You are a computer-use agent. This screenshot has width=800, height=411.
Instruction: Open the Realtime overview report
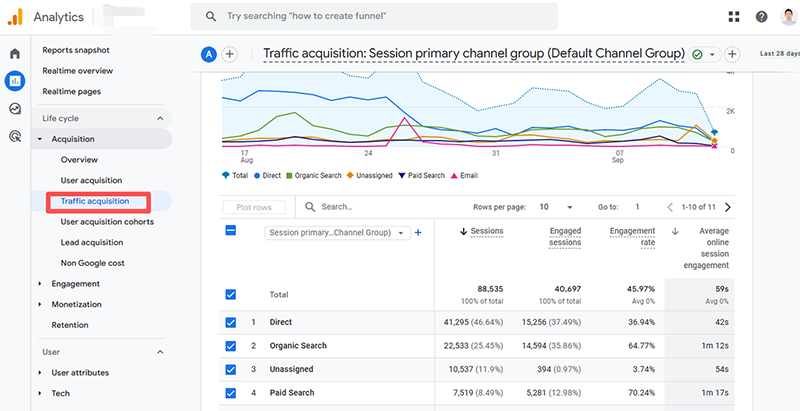pos(78,71)
